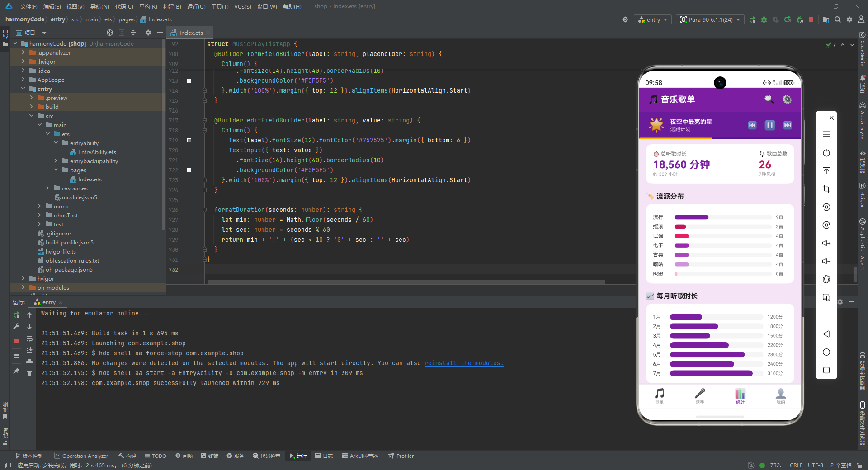Expand the AppScope folder

point(23,80)
